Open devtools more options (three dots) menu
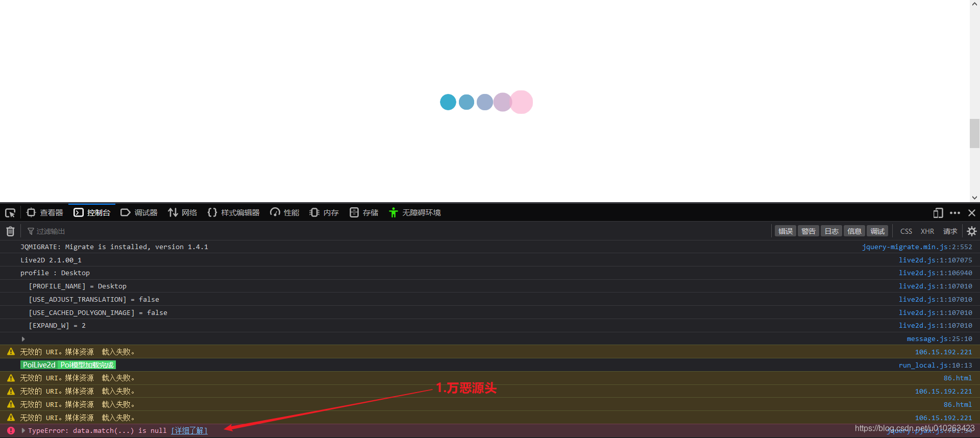The image size is (980, 438). pos(955,212)
